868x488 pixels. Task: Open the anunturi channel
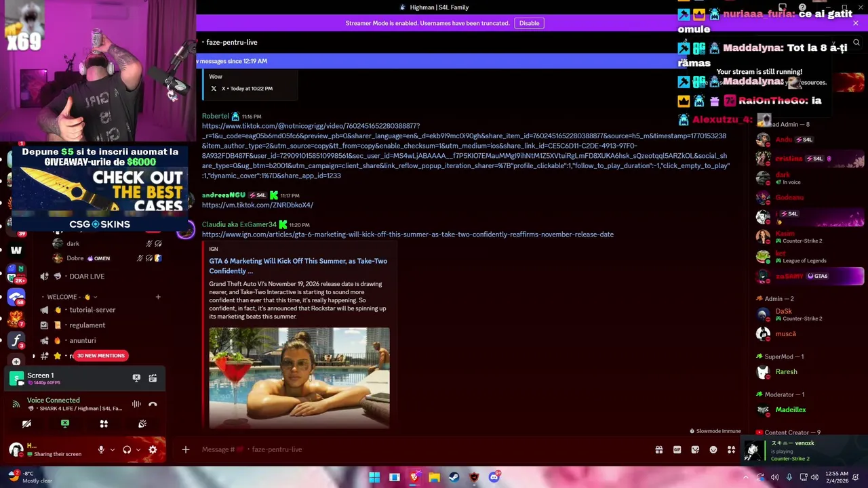coord(82,341)
